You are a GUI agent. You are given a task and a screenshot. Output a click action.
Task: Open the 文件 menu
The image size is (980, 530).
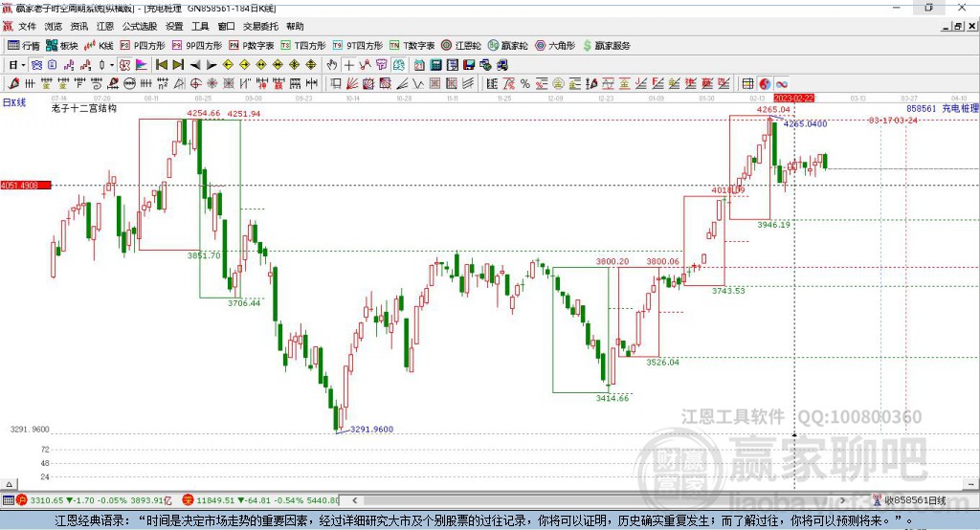point(26,26)
